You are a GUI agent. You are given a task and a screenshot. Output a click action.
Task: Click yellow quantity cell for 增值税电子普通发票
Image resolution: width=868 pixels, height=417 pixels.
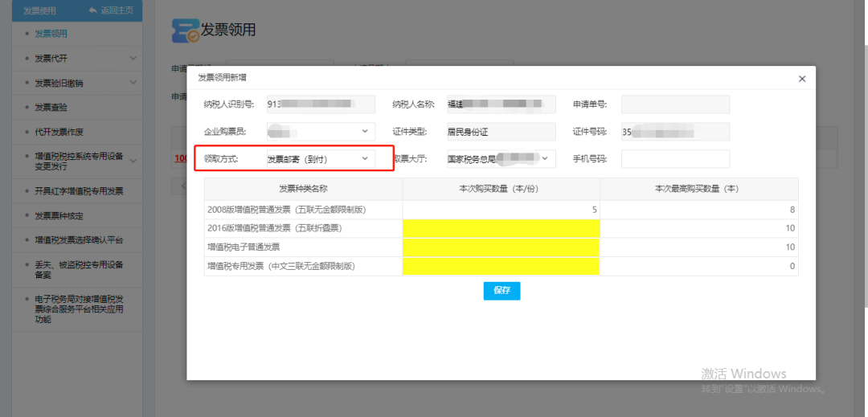[x=501, y=247]
